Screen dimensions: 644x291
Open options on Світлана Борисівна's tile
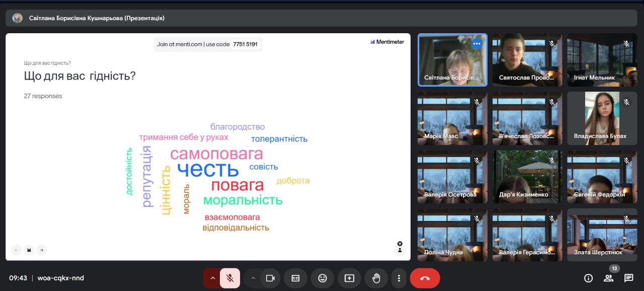pos(476,44)
